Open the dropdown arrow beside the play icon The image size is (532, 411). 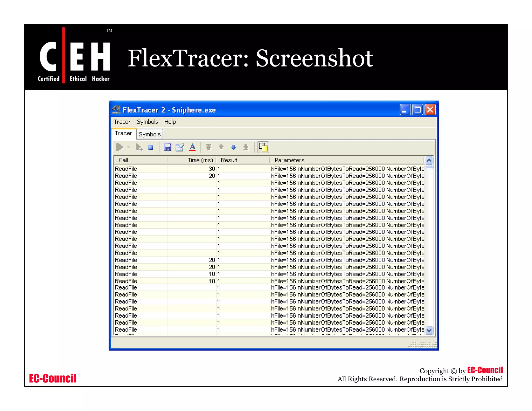pos(128,147)
